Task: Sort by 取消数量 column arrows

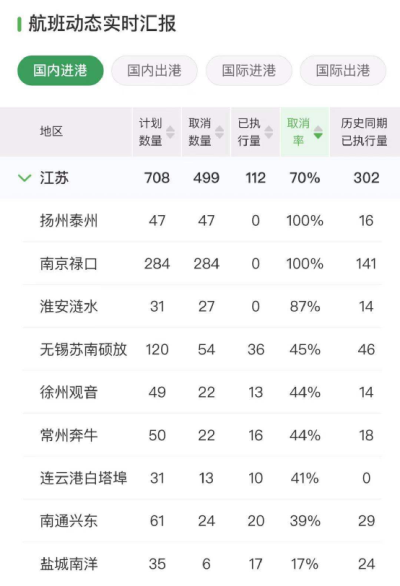Action: (x=219, y=132)
